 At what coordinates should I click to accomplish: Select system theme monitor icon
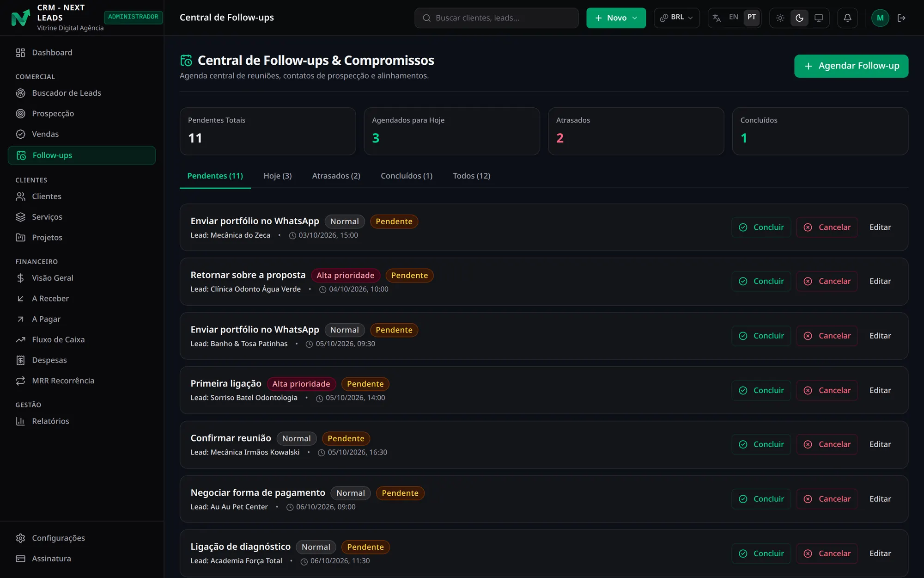(819, 18)
